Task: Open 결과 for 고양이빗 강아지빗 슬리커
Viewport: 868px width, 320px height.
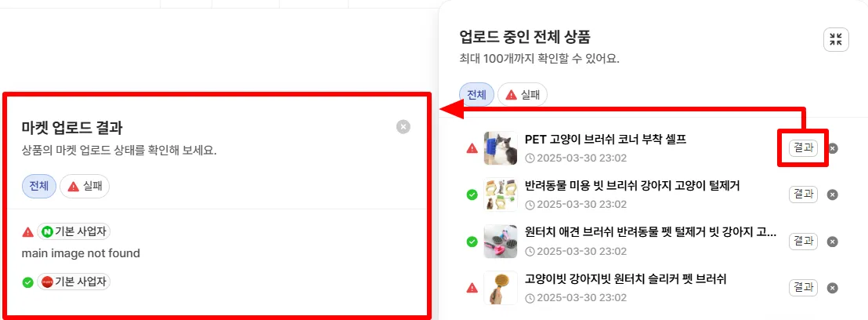Action: coord(803,287)
